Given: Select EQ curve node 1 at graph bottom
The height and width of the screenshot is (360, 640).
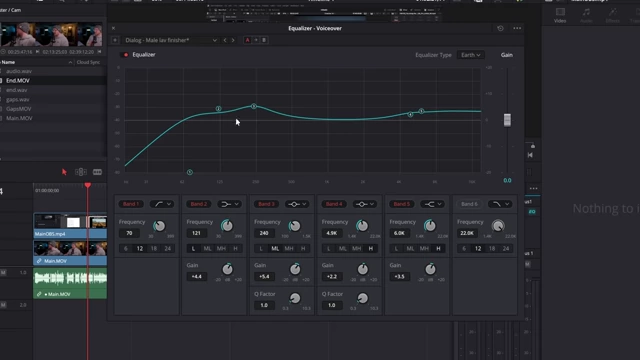Looking at the screenshot, I should click(x=190, y=172).
